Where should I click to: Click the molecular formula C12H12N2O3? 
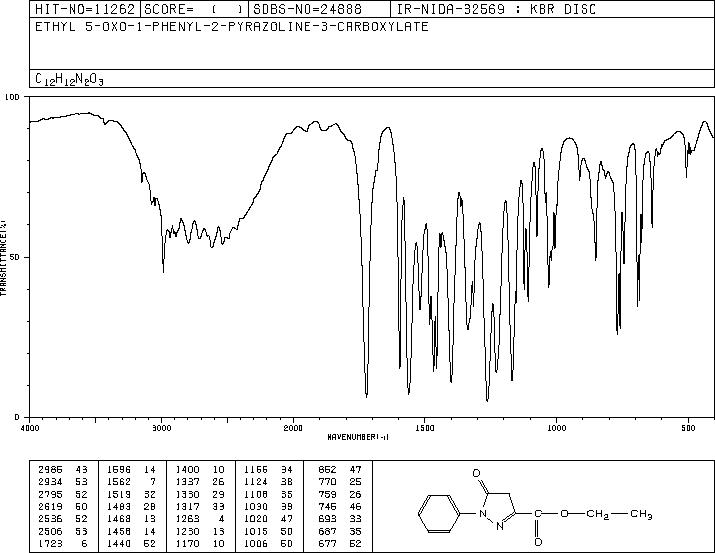click(69, 79)
